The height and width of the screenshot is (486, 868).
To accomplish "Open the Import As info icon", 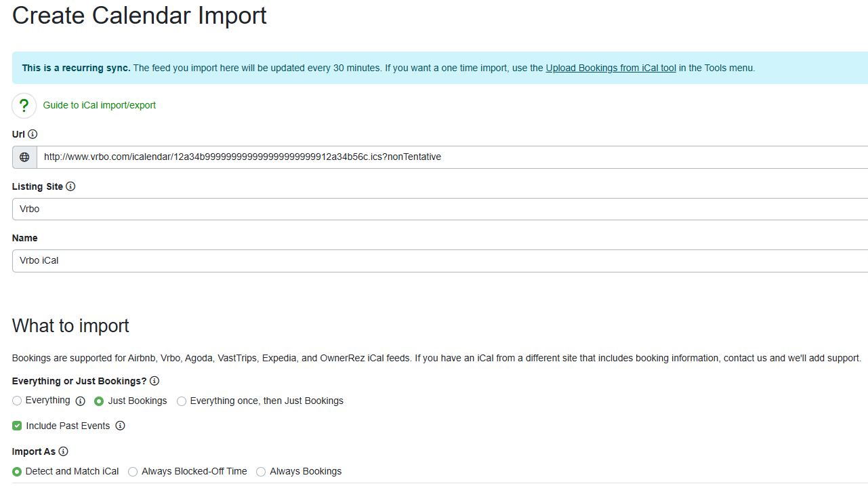I will [63, 451].
